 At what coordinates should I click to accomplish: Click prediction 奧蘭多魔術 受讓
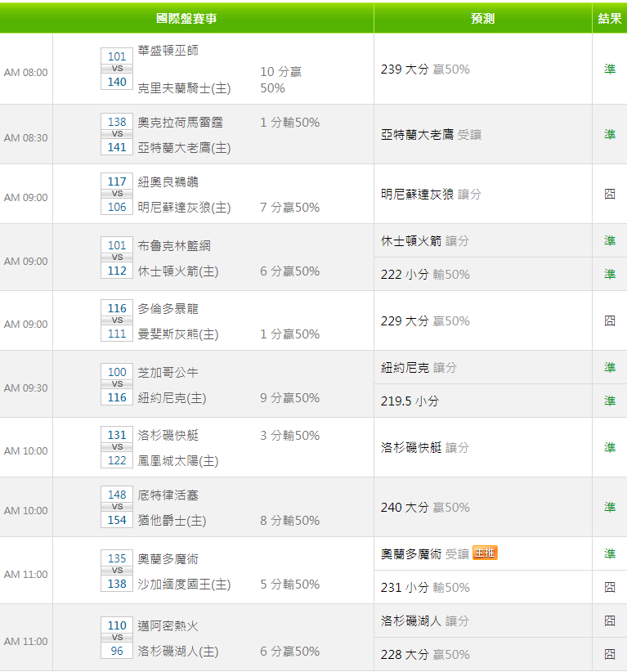(x=425, y=554)
